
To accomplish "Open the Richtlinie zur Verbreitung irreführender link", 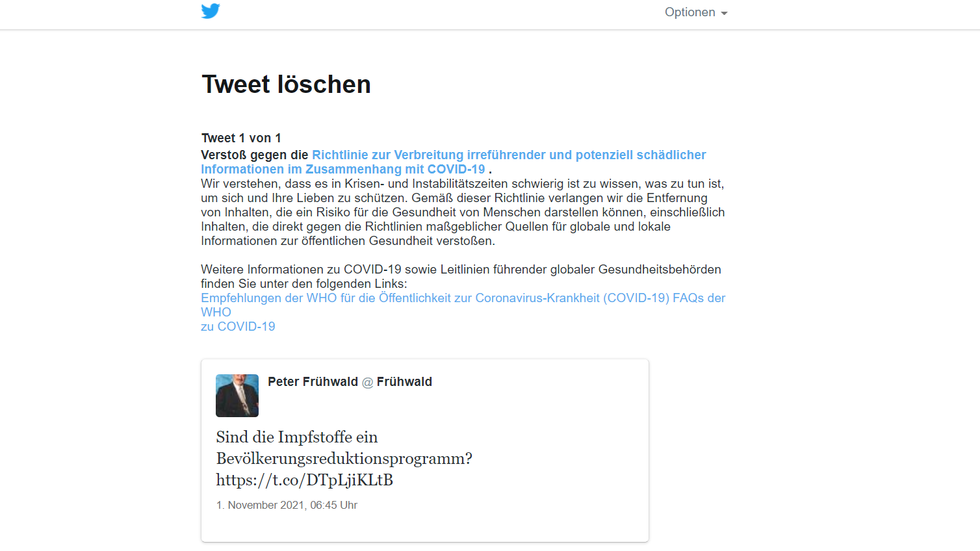I will 509,155.
